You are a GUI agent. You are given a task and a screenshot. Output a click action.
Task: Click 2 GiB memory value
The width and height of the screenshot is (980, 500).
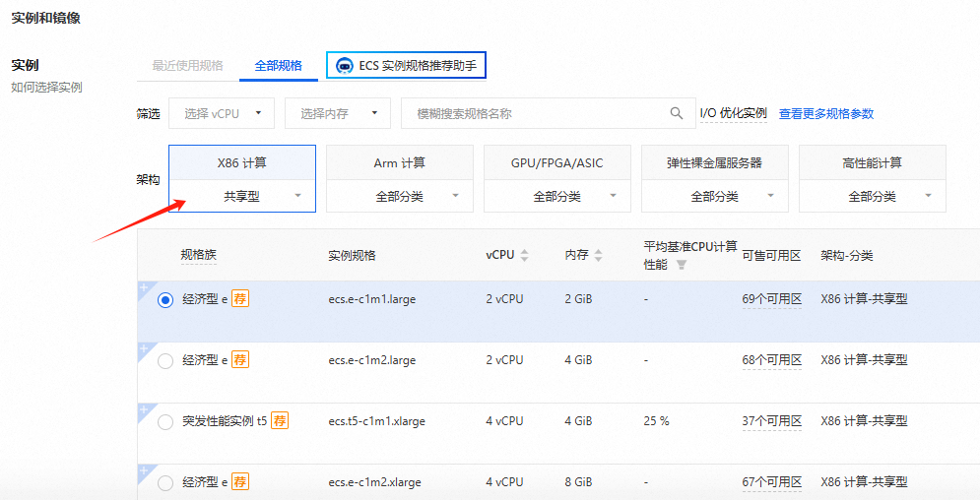pos(578,299)
